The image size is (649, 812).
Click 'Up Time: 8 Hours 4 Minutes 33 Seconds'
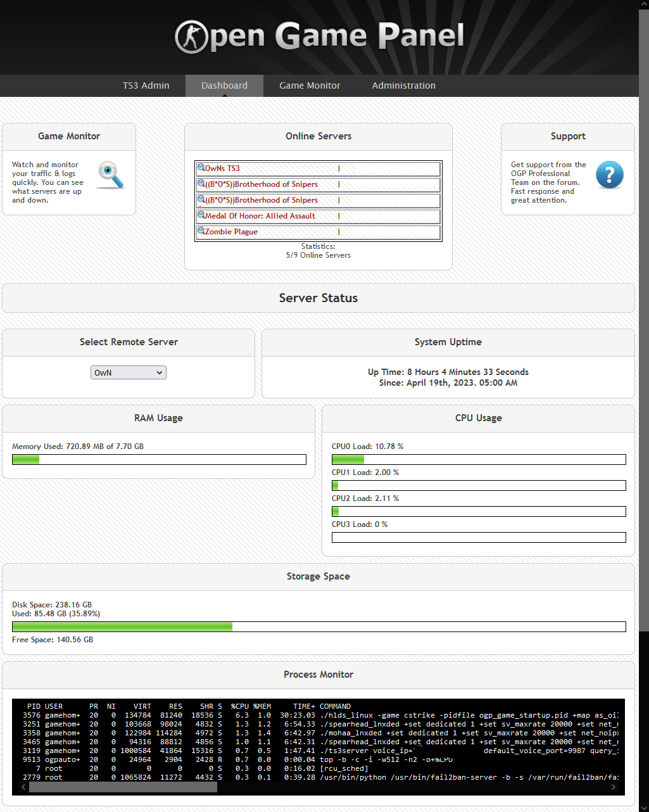pos(448,372)
